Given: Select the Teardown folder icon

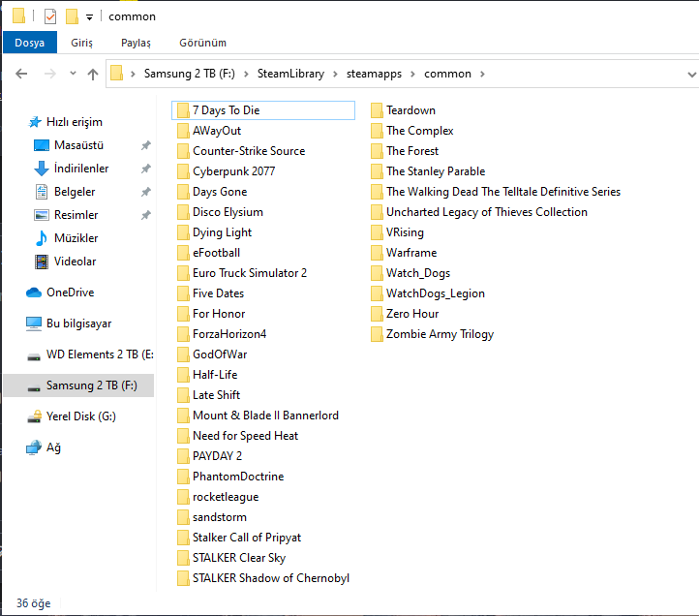Looking at the screenshot, I should tap(377, 110).
